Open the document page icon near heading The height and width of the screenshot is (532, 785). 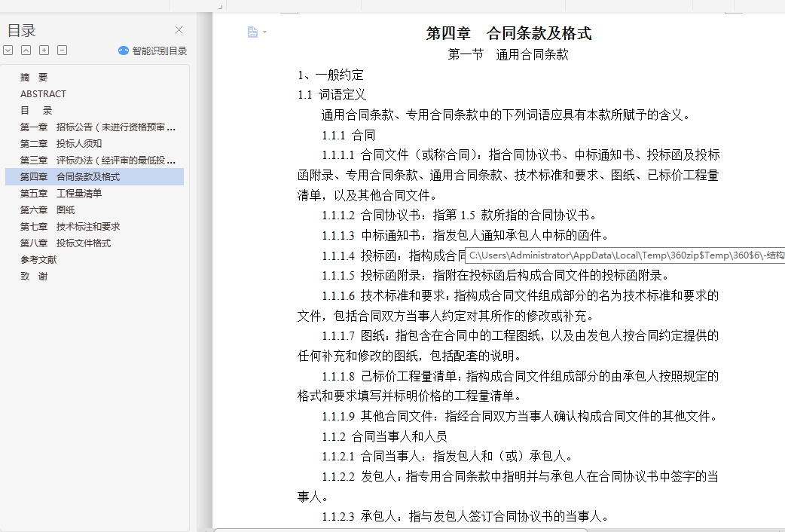[x=253, y=32]
